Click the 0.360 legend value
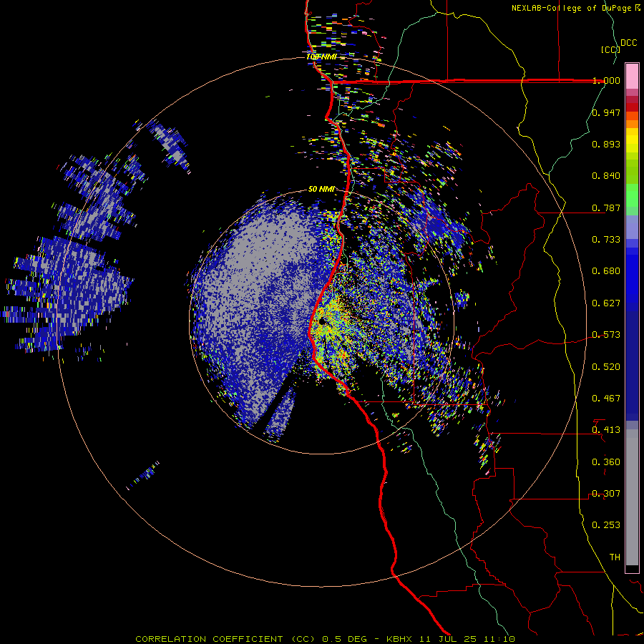The height and width of the screenshot is (644, 644). [606, 462]
